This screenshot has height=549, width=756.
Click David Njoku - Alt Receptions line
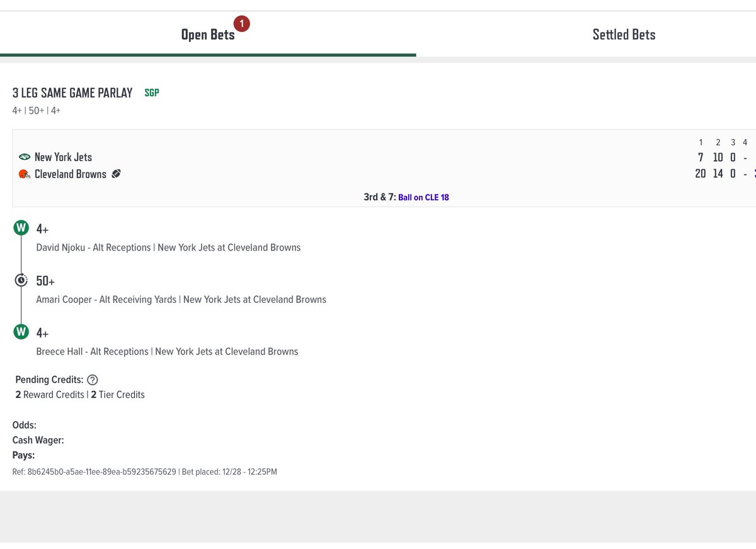click(168, 247)
